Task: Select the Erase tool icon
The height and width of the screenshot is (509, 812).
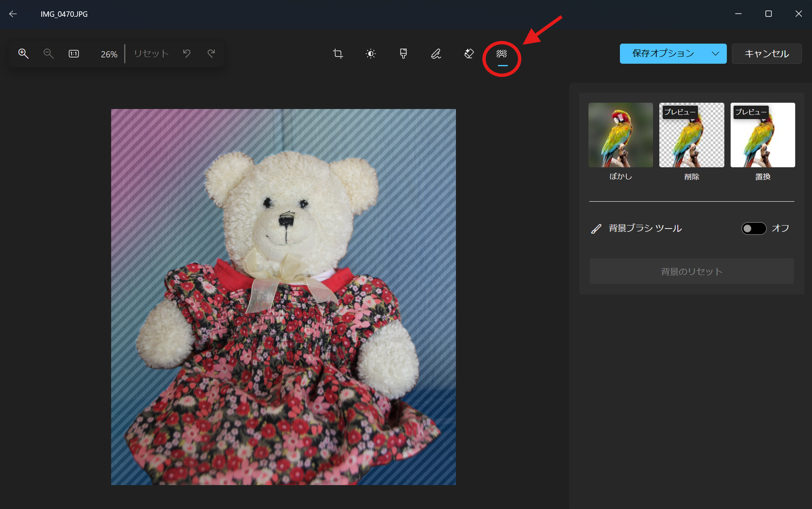Action: [x=469, y=54]
